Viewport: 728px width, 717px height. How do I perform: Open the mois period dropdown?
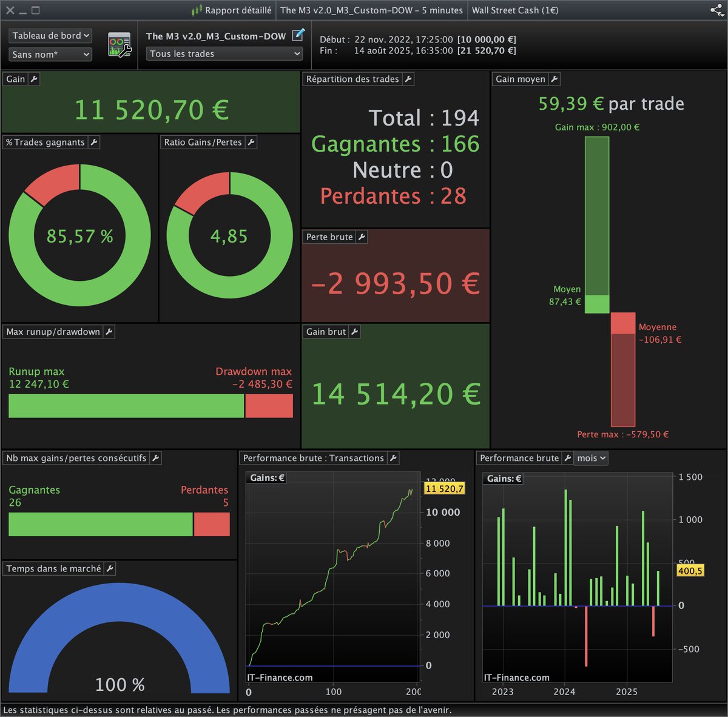(x=591, y=458)
